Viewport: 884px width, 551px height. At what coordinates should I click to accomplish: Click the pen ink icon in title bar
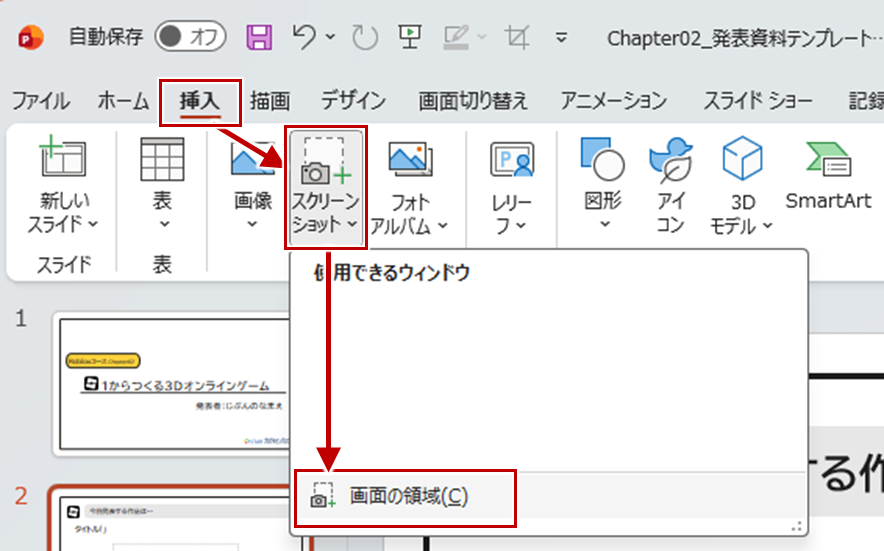pyautogui.click(x=456, y=37)
